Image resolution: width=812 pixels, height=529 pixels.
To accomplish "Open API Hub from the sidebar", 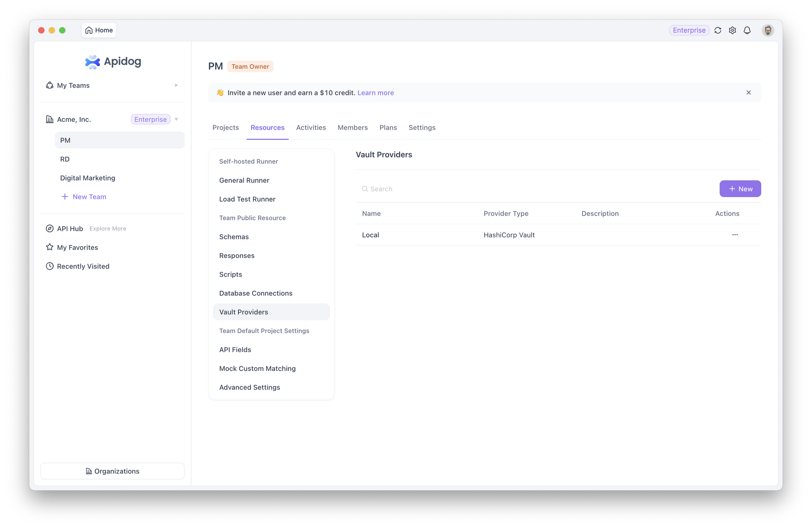I will tap(69, 228).
